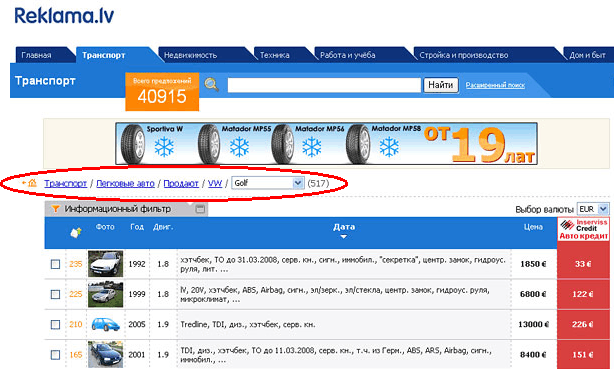Click the search text field
The width and height of the screenshot is (614, 369).
point(324,85)
